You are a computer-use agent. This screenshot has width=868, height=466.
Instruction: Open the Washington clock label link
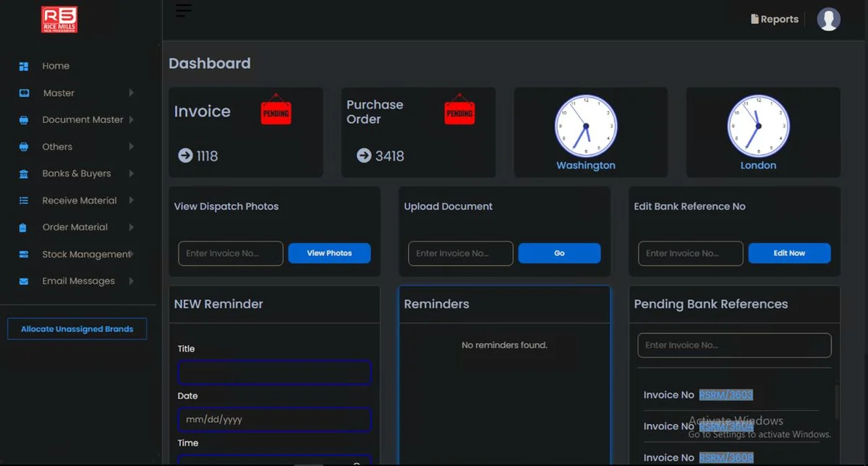click(x=586, y=166)
